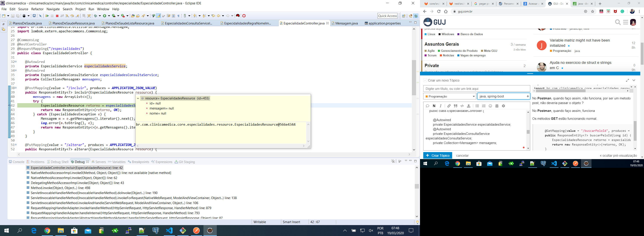Click Variable matriz might not have been initialized topic

(579, 43)
